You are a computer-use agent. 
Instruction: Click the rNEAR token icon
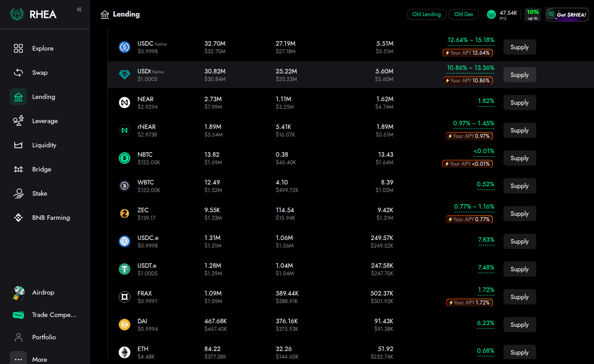(125, 130)
